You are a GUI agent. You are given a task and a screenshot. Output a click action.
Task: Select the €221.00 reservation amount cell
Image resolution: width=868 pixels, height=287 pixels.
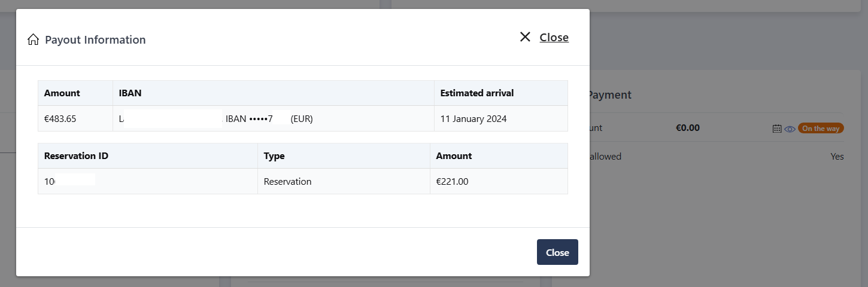click(x=499, y=181)
